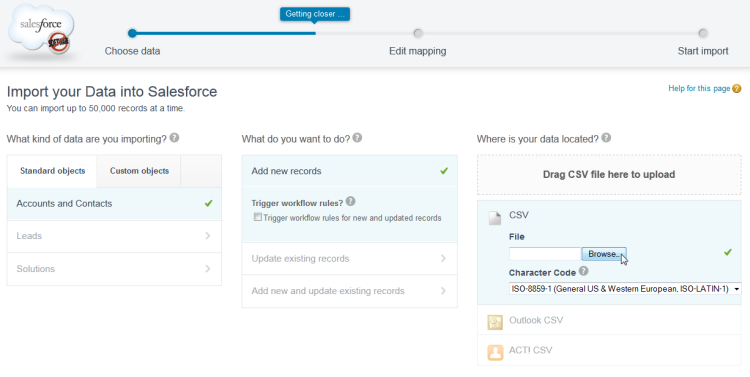Click green checkmark on Accounts and Contacts
The image size is (750, 377).
[x=209, y=203]
